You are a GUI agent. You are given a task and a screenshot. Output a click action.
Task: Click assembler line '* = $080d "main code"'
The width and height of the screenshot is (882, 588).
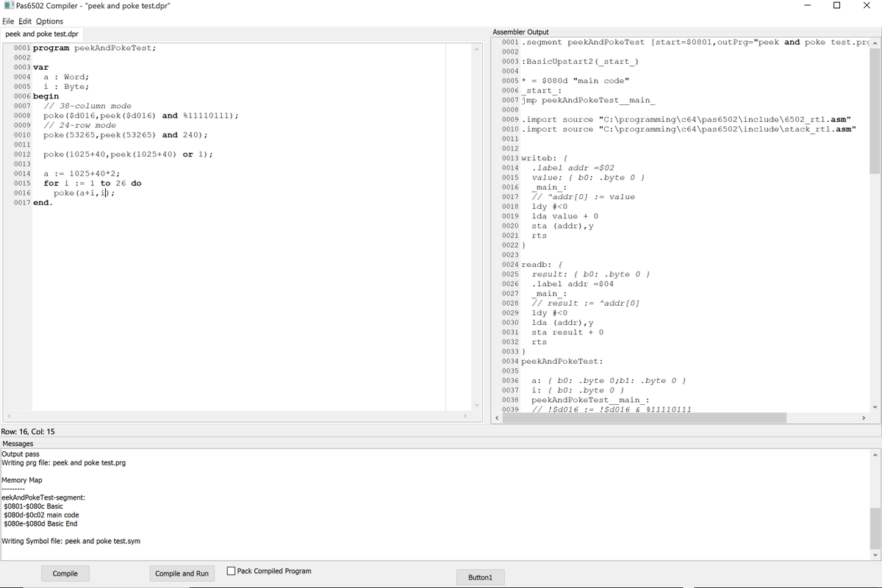click(x=576, y=81)
